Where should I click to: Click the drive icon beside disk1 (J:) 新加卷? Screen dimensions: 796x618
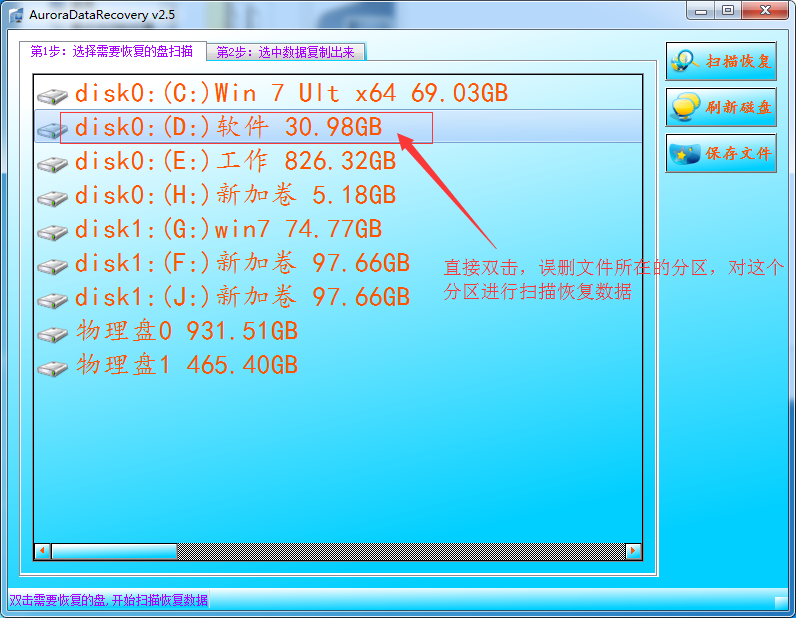pyautogui.click(x=52, y=300)
